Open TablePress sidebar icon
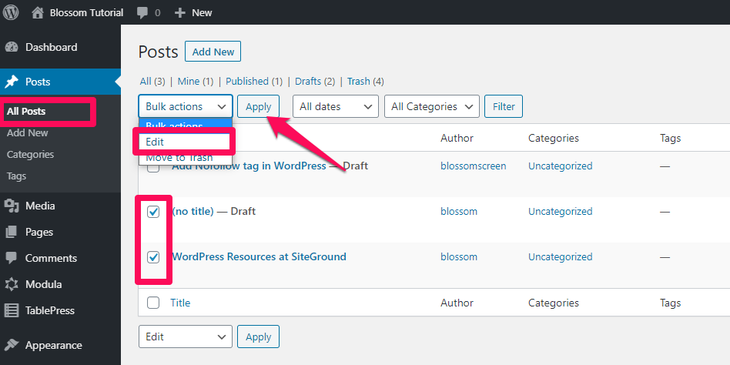Screen dimensions: 730x365 point(12,310)
